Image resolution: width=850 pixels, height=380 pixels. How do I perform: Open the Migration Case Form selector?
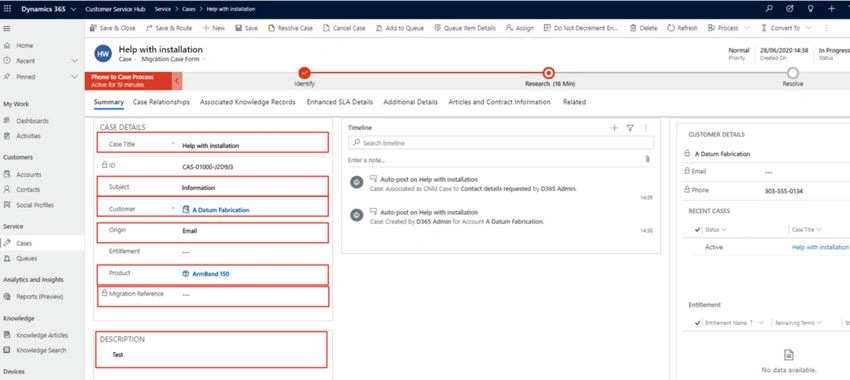tap(173, 59)
